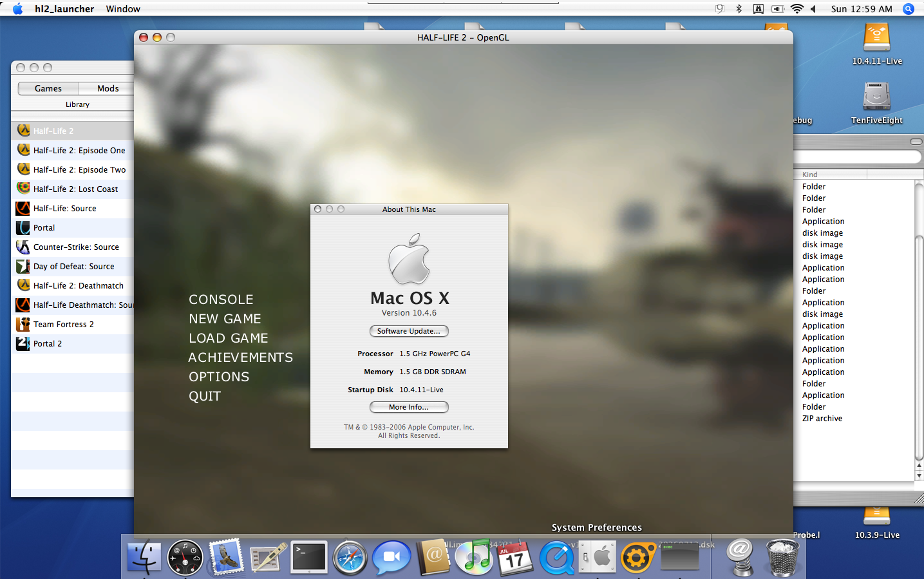Open Dashboard from the Dock

[x=185, y=557]
